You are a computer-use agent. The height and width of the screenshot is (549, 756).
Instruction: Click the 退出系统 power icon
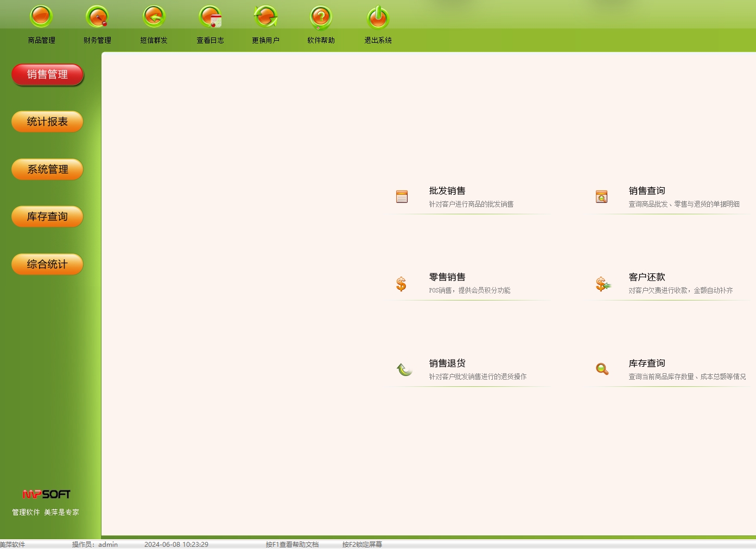point(378,17)
